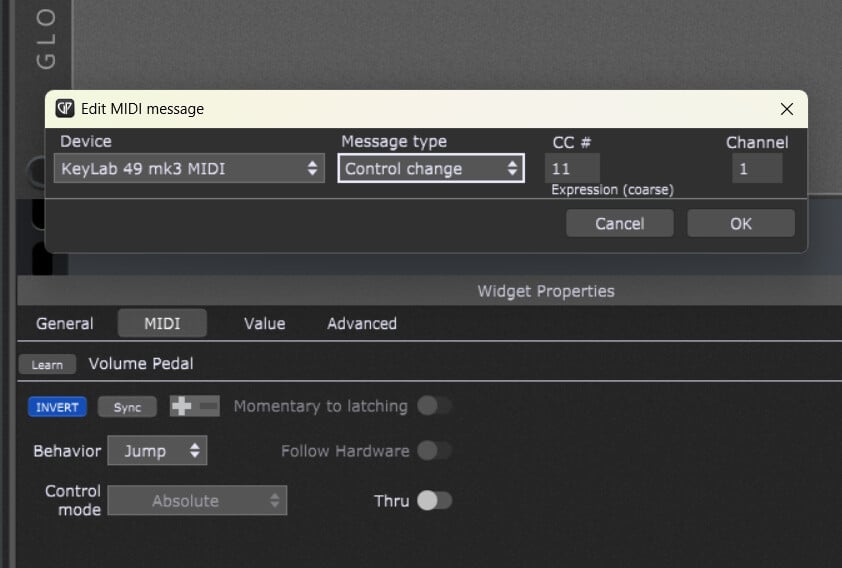Select the Channel number field
This screenshot has width=842, height=568.
(756, 169)
